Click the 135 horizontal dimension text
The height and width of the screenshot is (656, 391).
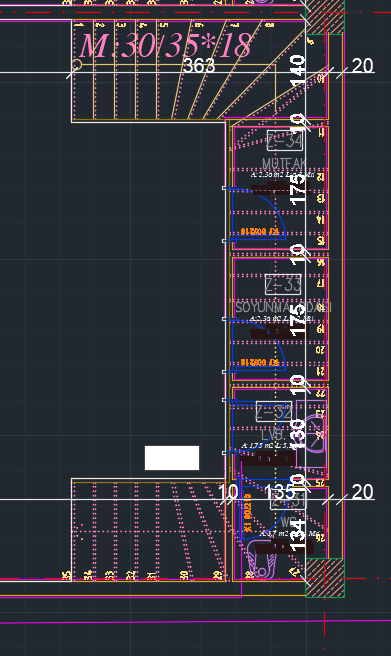[x=279, y=492]
